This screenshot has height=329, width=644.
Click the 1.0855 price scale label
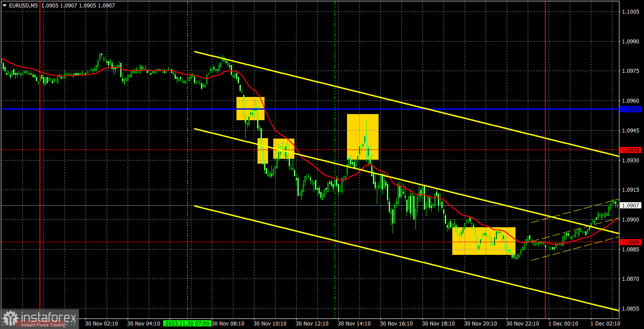coord(631,309)
